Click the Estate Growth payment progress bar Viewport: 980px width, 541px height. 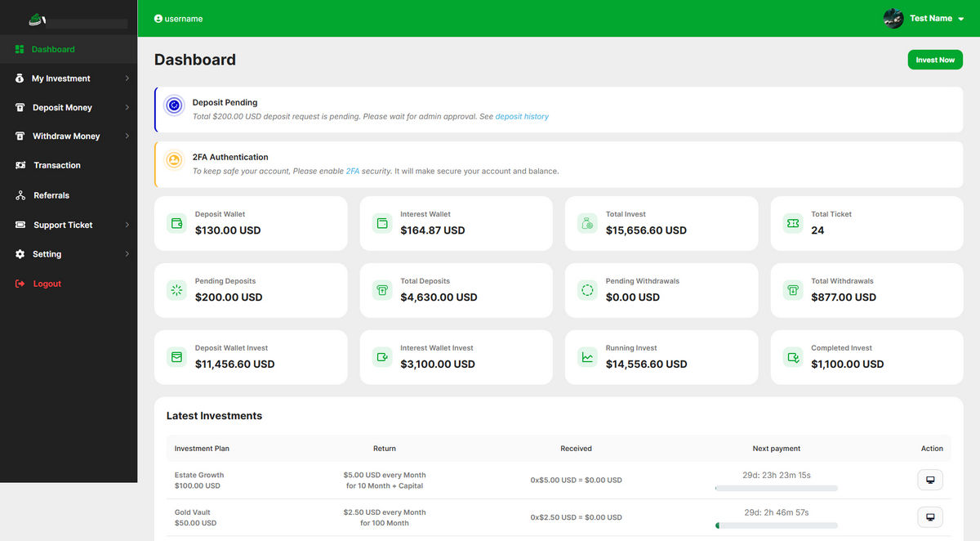(777, 488)
